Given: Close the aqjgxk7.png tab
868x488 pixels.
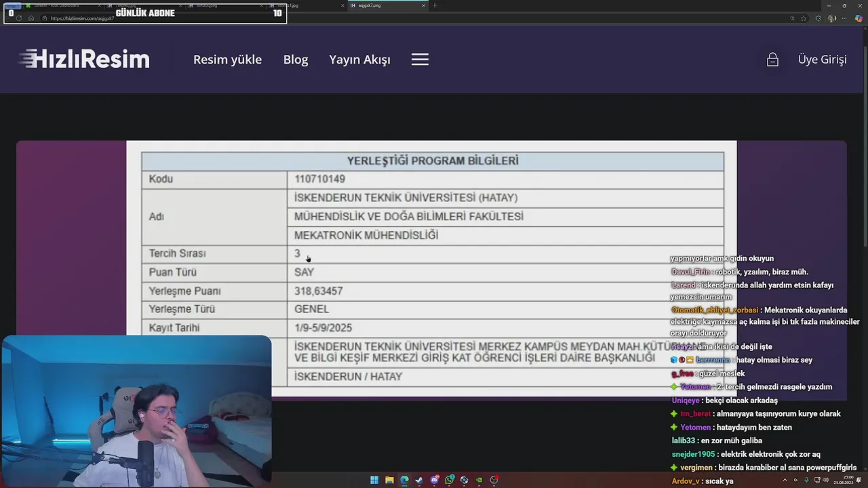Looking at the screenshot, I should tap(423, 5).
